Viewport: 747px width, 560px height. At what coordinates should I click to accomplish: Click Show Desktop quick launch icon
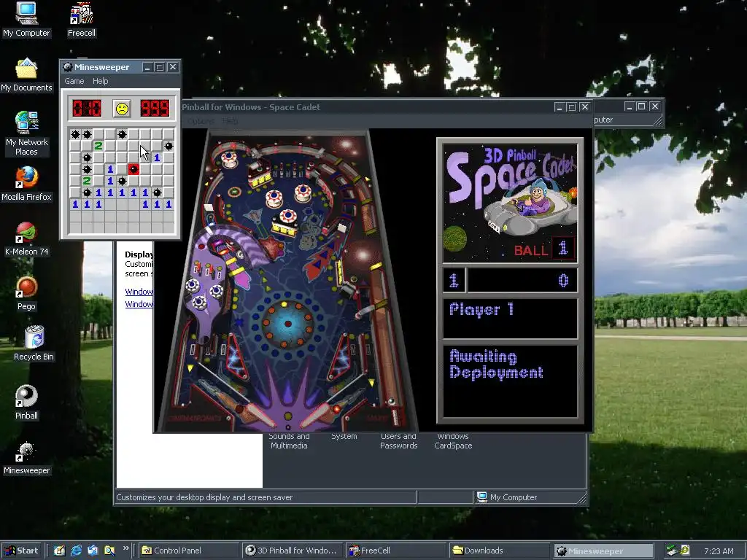[59, 551]
